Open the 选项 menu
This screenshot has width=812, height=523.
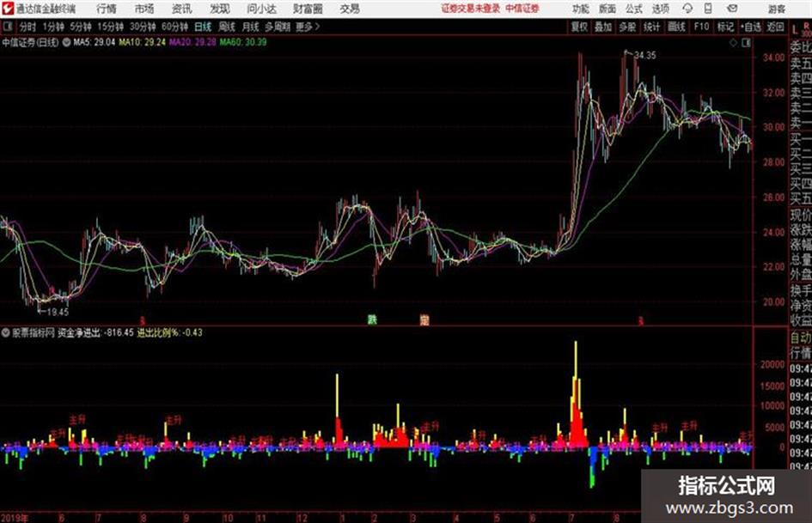point(660,9)
